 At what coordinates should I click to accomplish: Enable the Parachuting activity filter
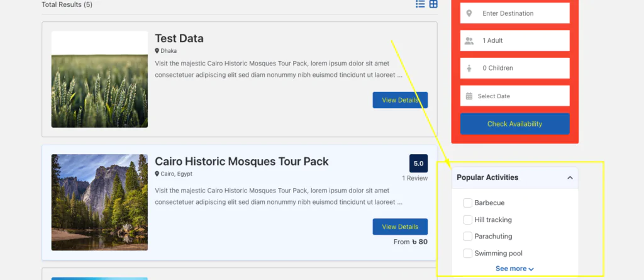(467, 237)
